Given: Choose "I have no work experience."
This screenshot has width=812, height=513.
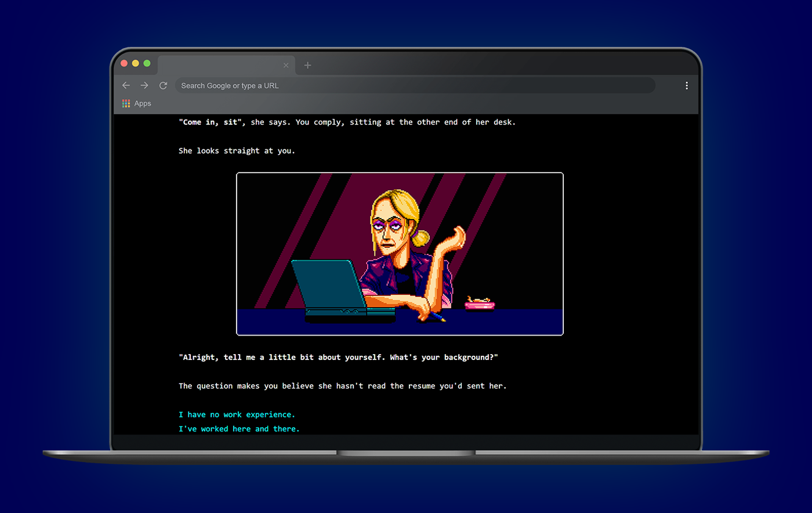Looking at the screenshot, I should (x=236, y=415).
